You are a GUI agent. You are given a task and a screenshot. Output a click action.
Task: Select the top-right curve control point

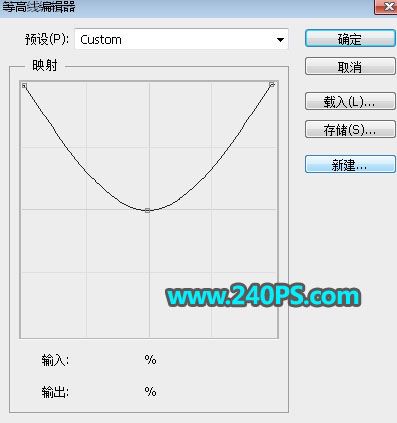point(272,85)
